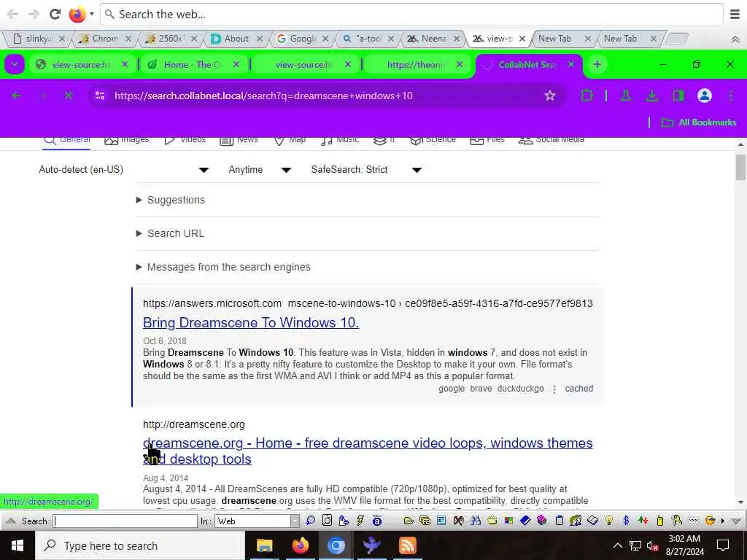View site information icon in address bar
This screenshot has height=560, width=747.
(x=99, y=96)
